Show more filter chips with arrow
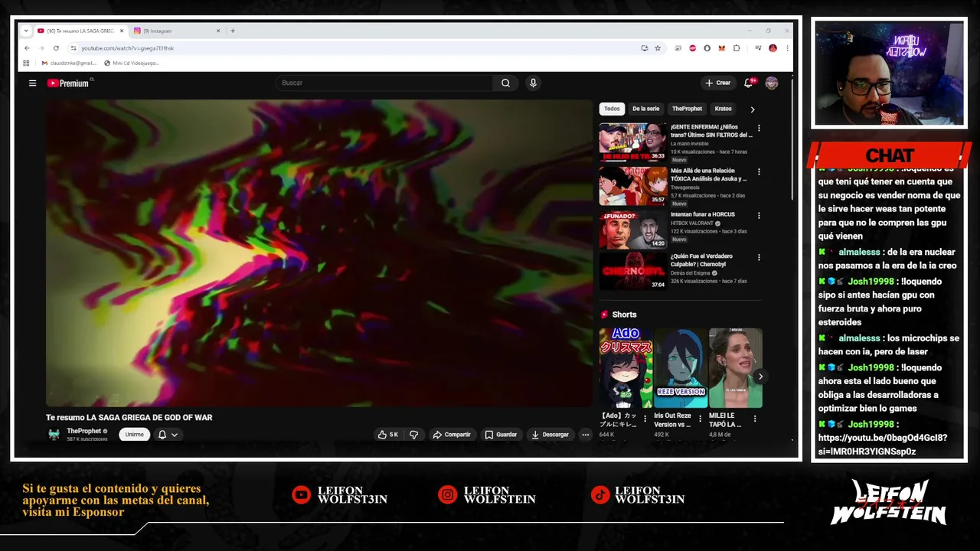The image size is (980, 551). pyautogui.click(x=752, y=109)
